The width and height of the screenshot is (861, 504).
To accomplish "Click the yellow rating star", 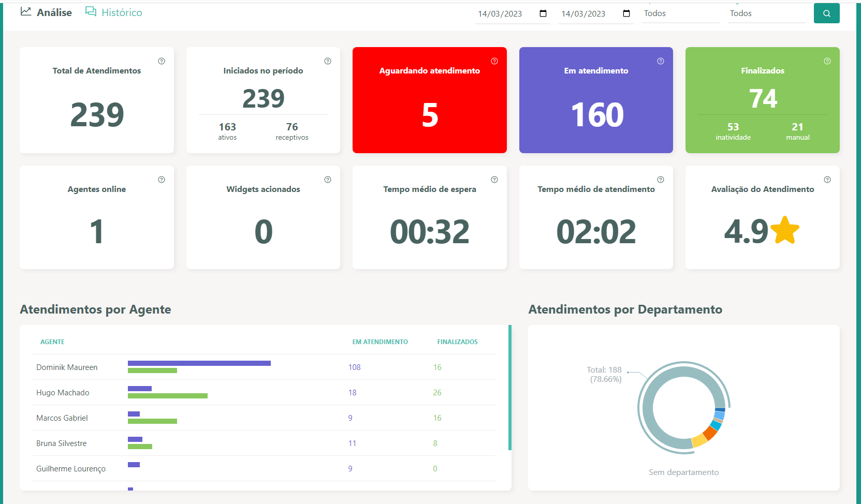I will [x=785, y=230].
